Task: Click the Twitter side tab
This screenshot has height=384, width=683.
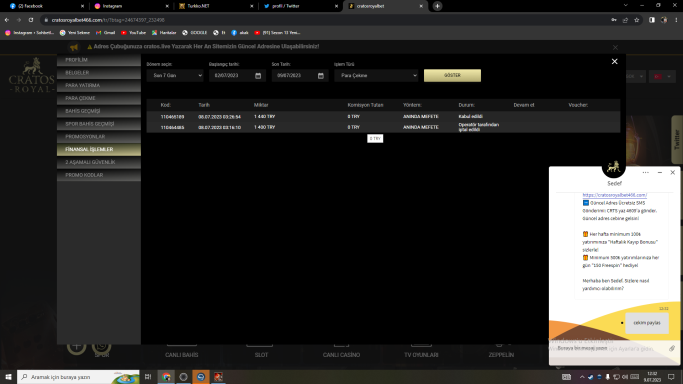Action: pos(677,139)
